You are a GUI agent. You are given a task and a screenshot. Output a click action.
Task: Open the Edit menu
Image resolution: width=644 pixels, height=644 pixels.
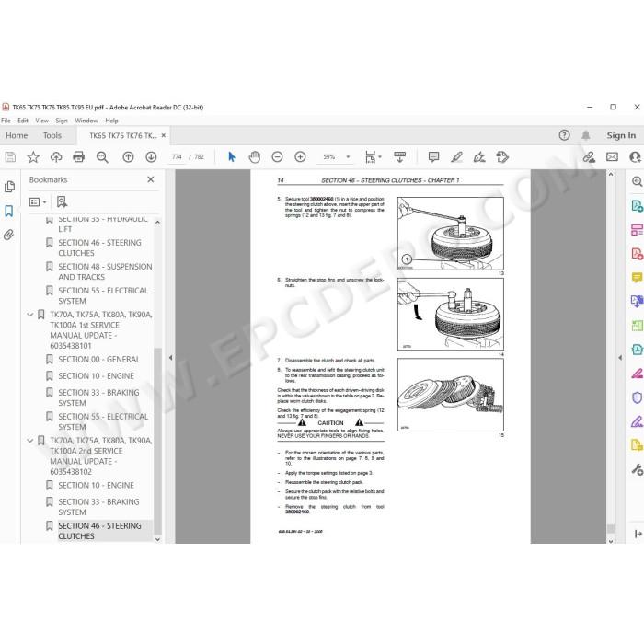pos(23,121)
